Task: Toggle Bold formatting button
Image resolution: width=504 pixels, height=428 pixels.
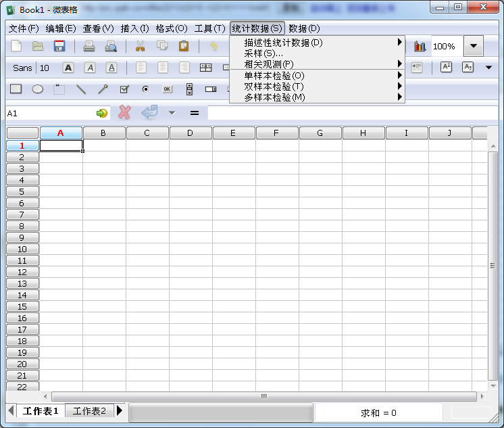Action: 68,68
